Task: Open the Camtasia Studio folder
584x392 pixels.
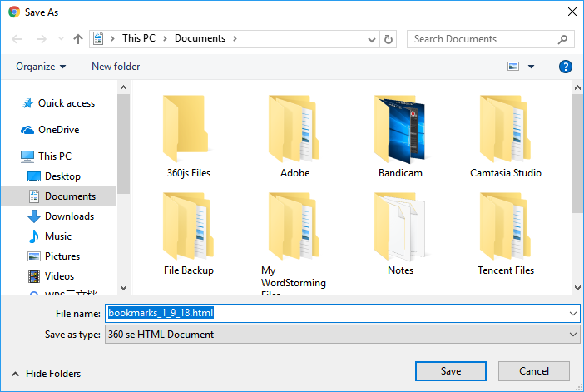Action: point(505,137)
